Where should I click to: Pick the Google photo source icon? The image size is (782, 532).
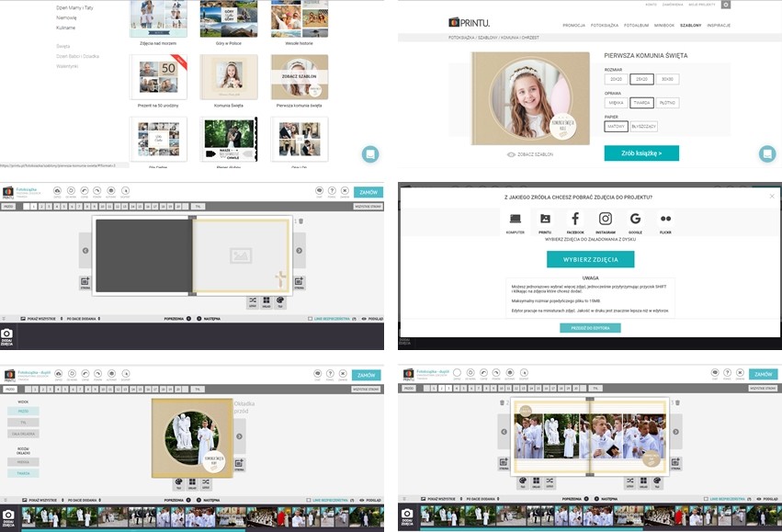point(635,219)
